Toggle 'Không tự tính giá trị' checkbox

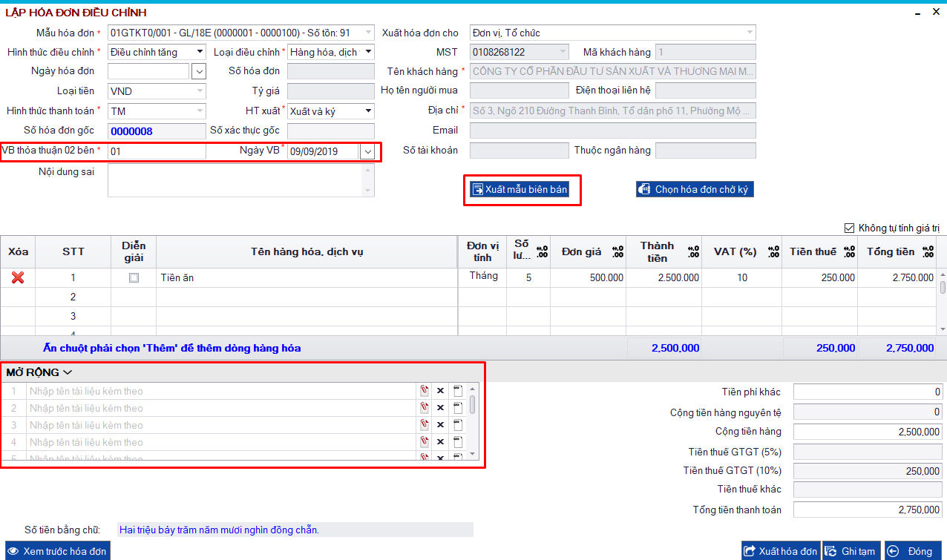tap(850, 228)
